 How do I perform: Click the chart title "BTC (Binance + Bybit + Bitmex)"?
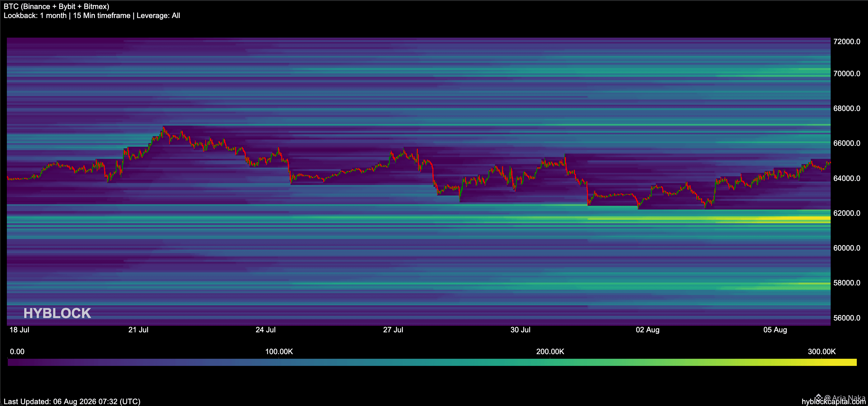56,7
